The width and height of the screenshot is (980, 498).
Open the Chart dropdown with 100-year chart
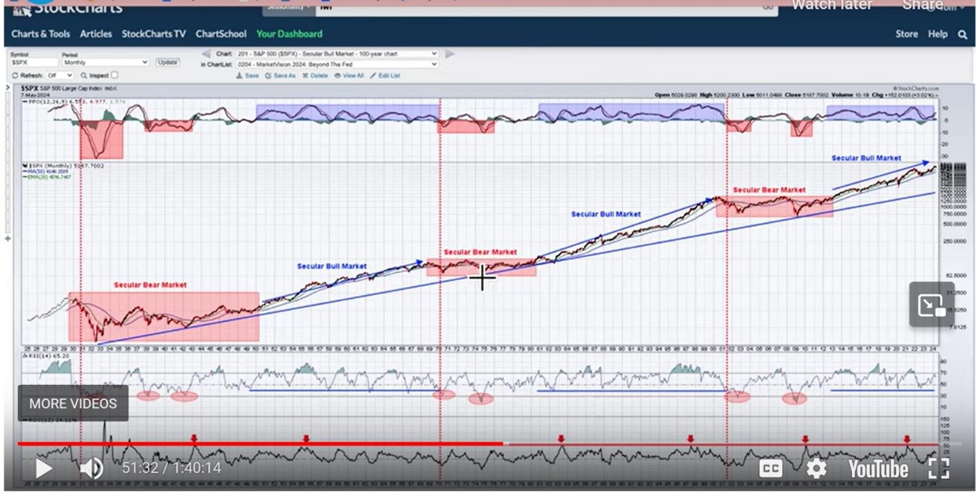pyautogui.click(x=337, y=54)
